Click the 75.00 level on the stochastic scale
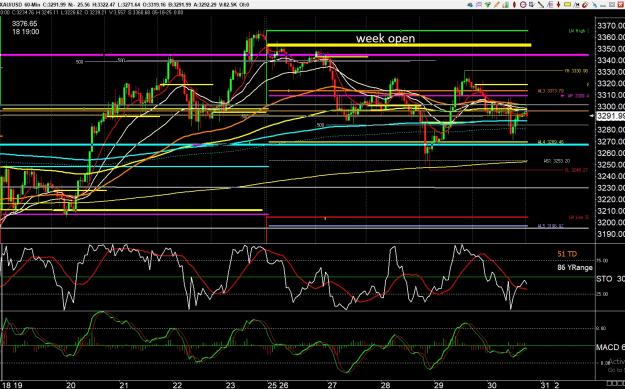625x389 pixels. [x=602, y=260]
